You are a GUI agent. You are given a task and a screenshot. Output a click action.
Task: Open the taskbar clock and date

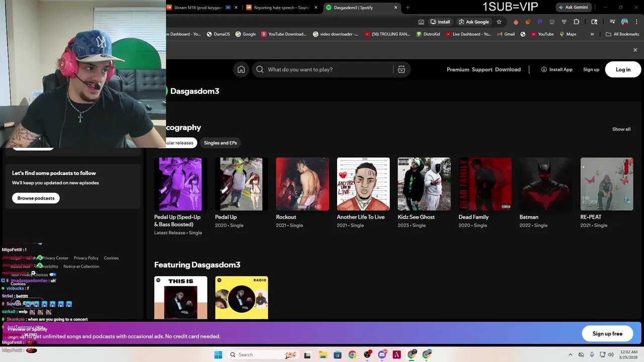click(628, 354)
